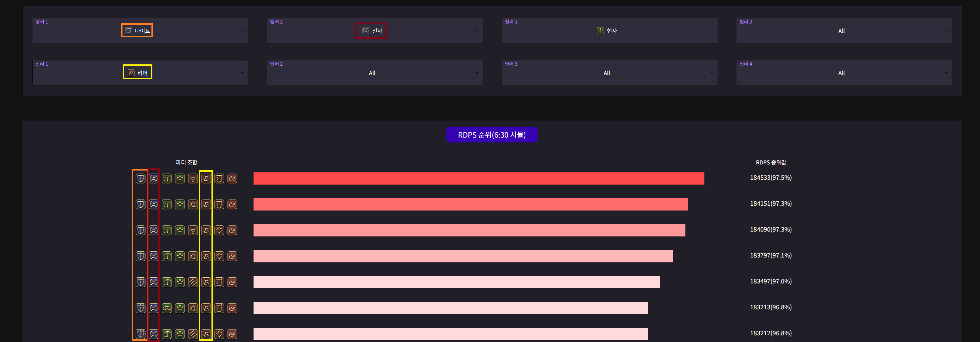Click the 183212(96.8%) value

(x=771, y=333)
